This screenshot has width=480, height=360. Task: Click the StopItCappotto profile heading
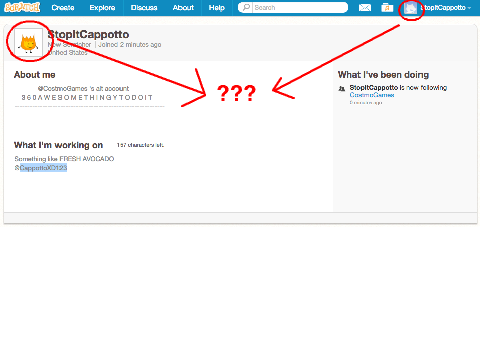(x=88, y=34)
